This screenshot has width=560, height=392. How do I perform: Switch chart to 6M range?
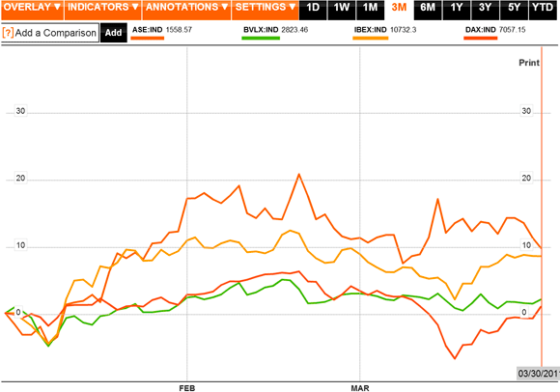(428, 10)
